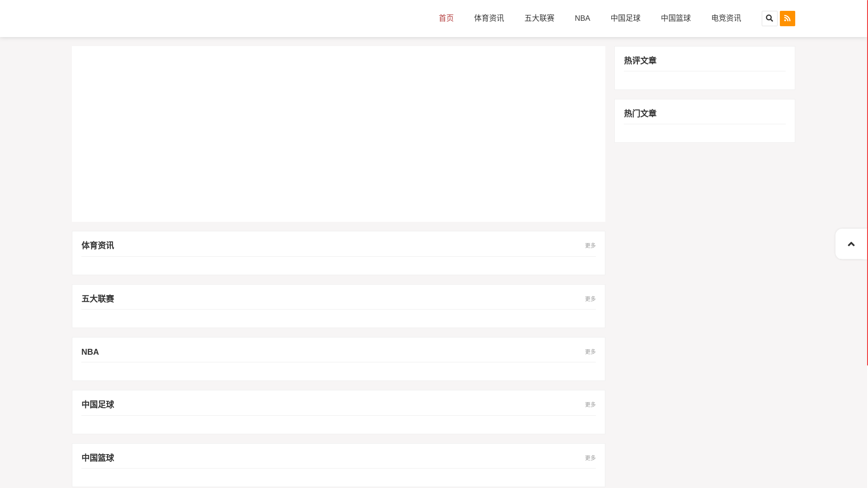Navigate to 中国足球 in the top menu

(625, 19)
